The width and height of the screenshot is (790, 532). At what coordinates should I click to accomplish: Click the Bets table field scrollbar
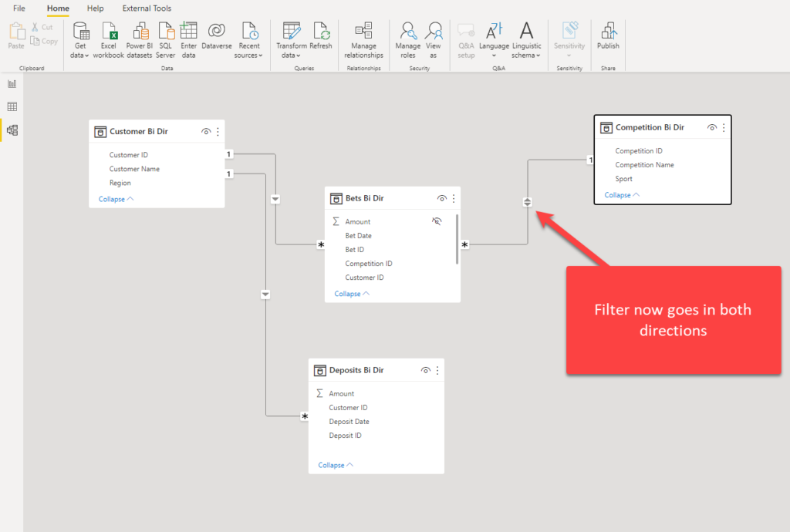click(x=457, y=239)
